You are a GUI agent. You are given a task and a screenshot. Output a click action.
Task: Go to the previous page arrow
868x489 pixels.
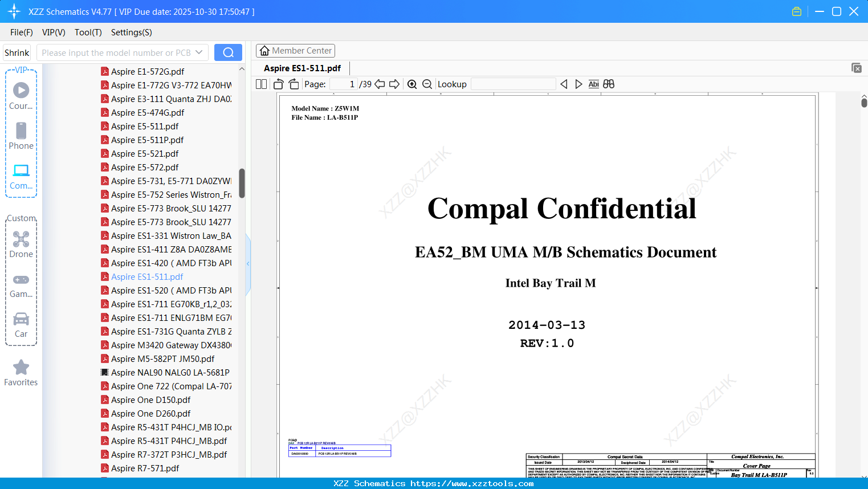[x=380, y=84]
